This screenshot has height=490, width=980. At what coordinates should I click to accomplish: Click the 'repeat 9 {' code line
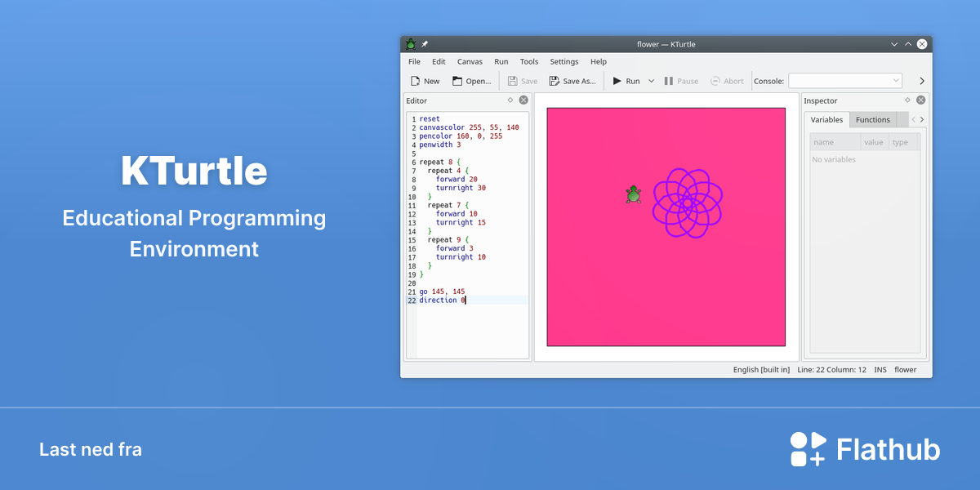[x=448, y=239]
